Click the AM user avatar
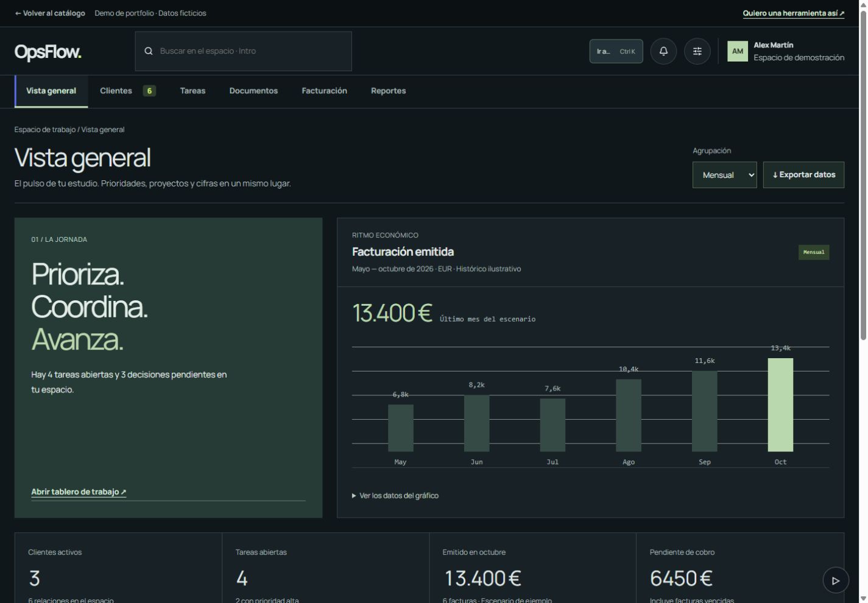This screenshot has height=603, width=868. click(738, 51)
